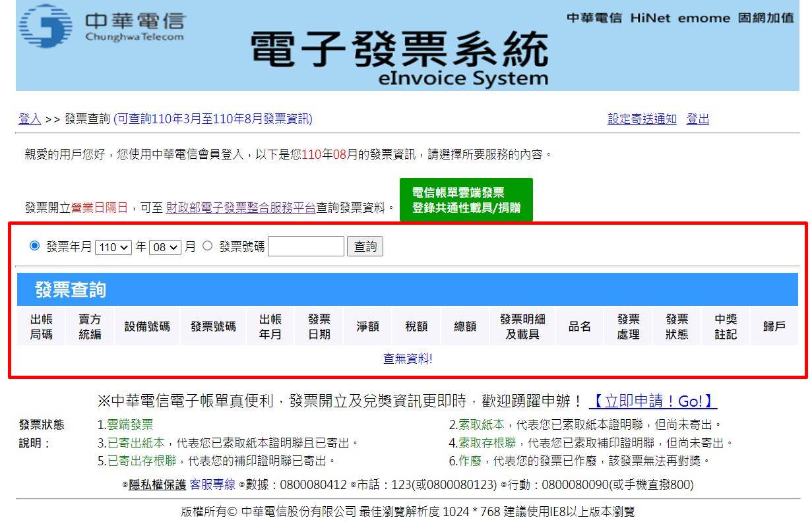Click 中華電信 in the top-right header navigation
Image resolution: width=812 pixels, height=522 pixels.
(594, 18)
